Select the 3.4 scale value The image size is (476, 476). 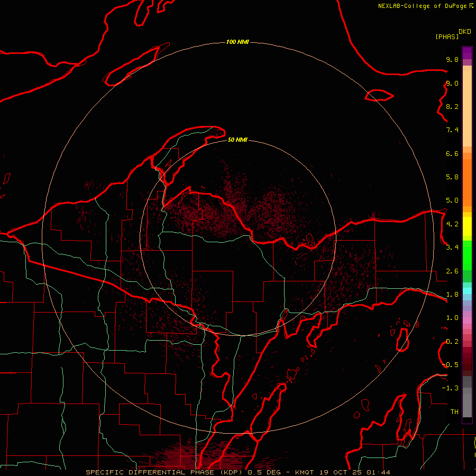452,248
